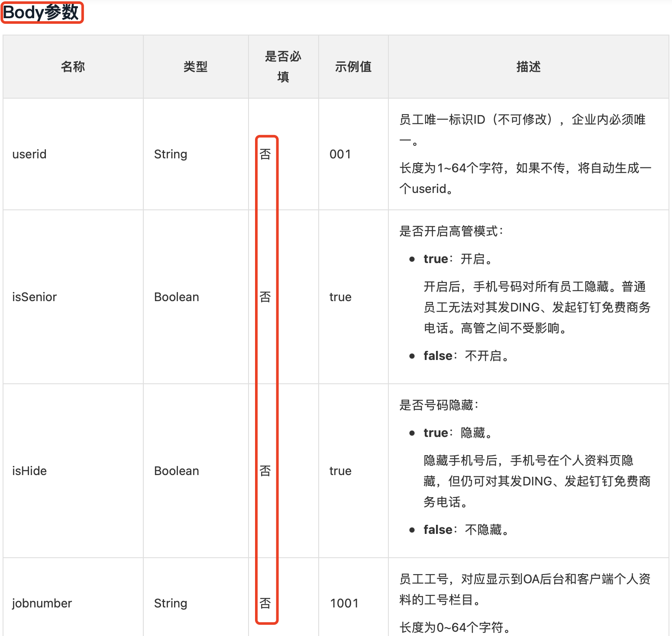Screen dimensions: 672x636
Task: Click the text 隐藏手机号后，手机号在个人资料页隐
Action: point(529,460)
